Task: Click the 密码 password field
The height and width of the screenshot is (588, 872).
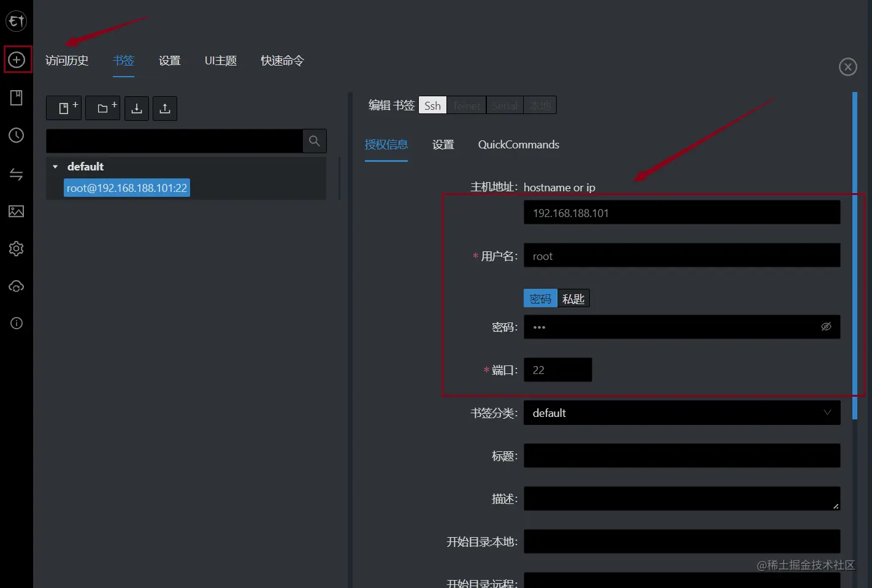Action: [682, 327]
